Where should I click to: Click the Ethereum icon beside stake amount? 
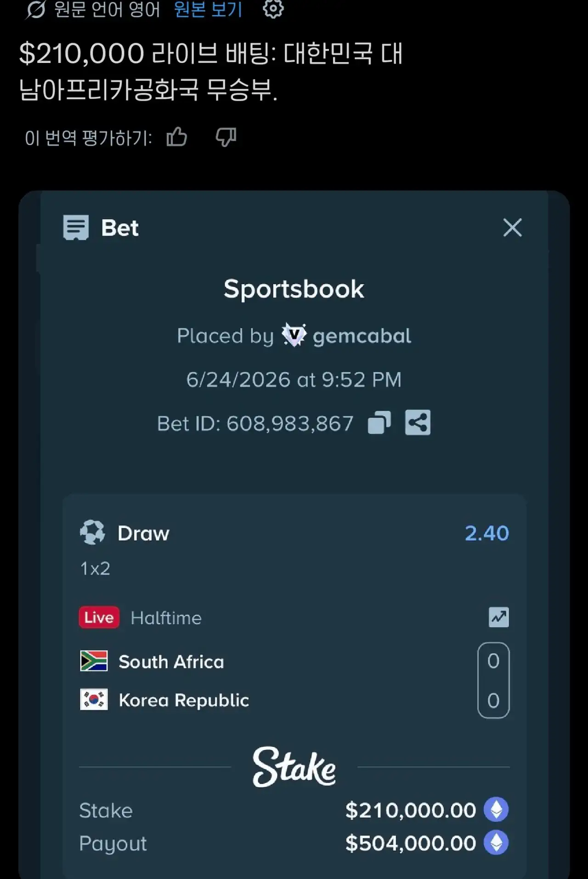tap(496, 810)
